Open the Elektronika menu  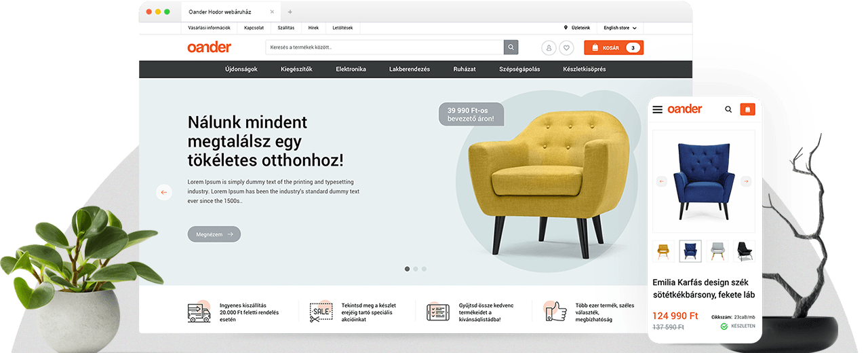[x=351, y=69]
